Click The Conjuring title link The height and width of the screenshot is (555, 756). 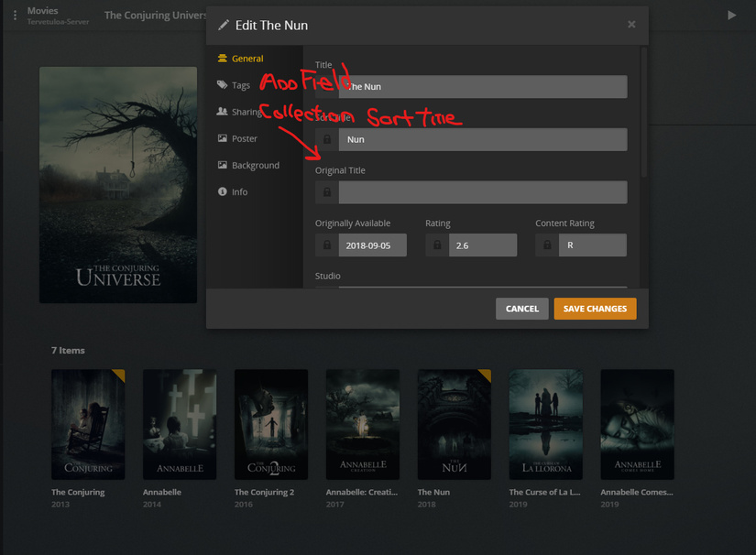78,493
